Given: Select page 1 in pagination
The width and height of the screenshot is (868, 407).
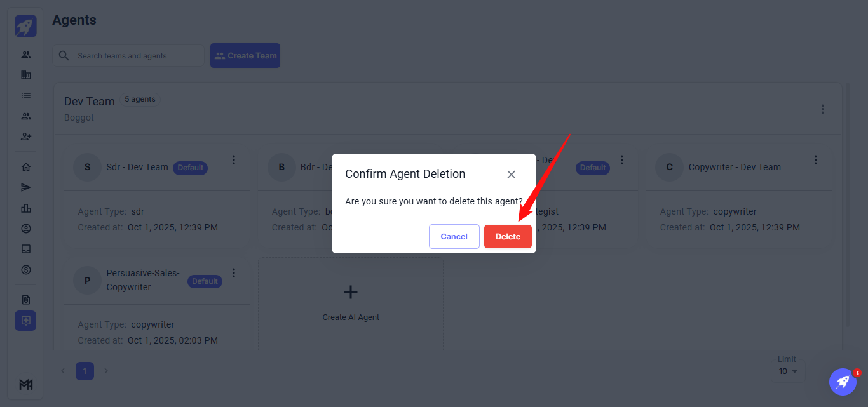Looking at the screenshot, I should click(x=85, y=371).
